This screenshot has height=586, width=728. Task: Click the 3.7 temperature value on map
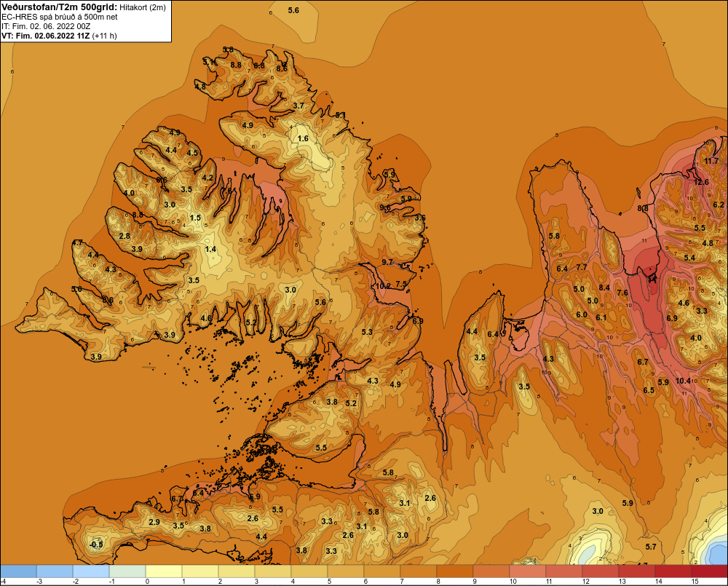tap(298, 106)
